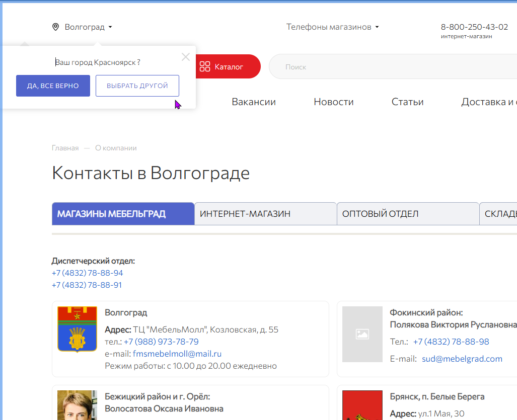
Task: Click the ул.1 Мая, 30 address
Action: pos(441,413)
